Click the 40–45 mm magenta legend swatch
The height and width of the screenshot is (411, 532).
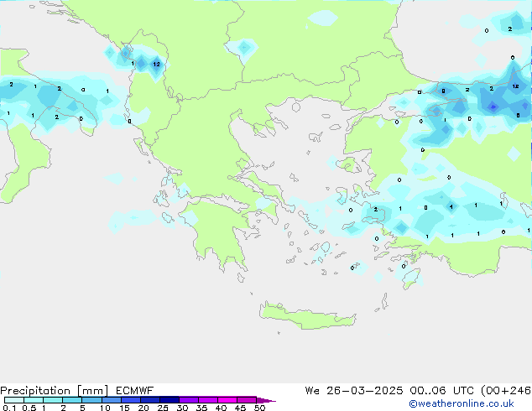tap(227, 400)
